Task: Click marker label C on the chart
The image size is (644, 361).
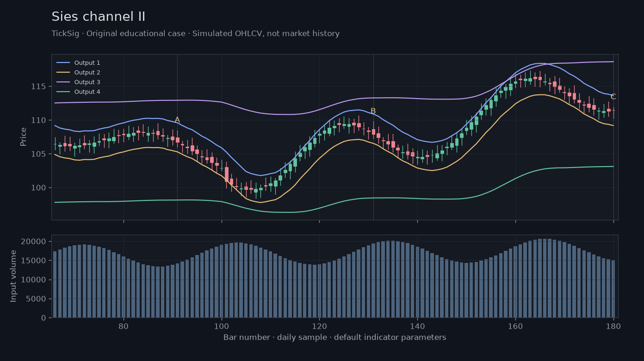Action: (x=613, y=97)
